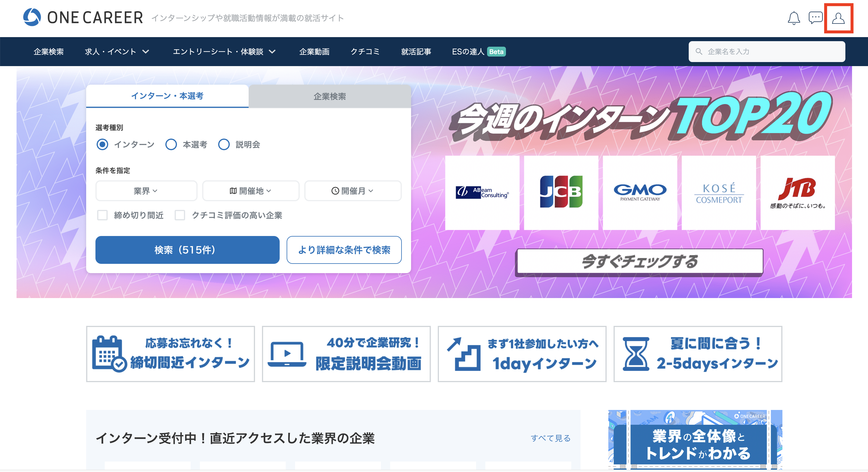The height and width of the screenshot is (472, 868).
Task: Click the すべて見る link
Action: tap(551, 438)
